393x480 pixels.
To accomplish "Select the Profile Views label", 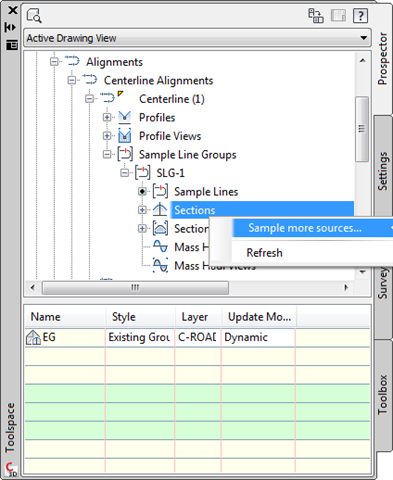I will pyautogui.click(x=170, y=136).
